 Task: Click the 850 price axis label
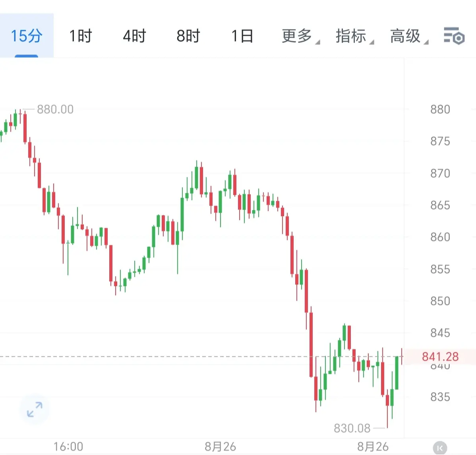[x=440, y=301]
